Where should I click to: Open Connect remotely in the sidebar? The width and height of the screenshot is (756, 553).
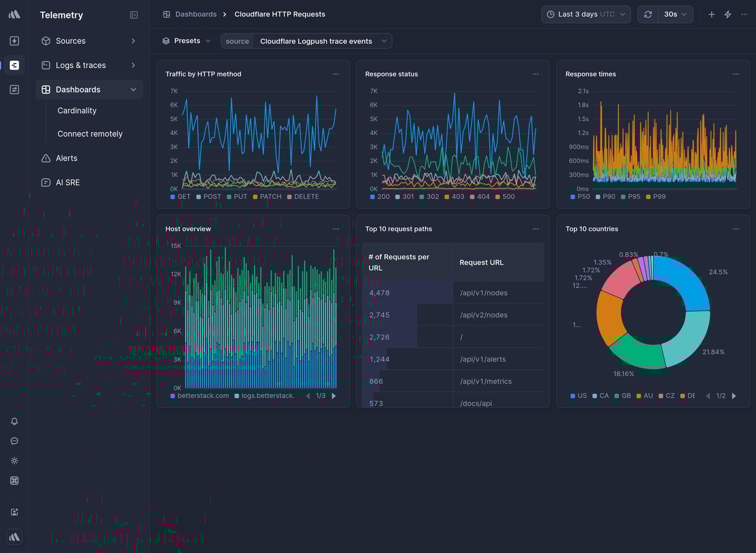90,134
